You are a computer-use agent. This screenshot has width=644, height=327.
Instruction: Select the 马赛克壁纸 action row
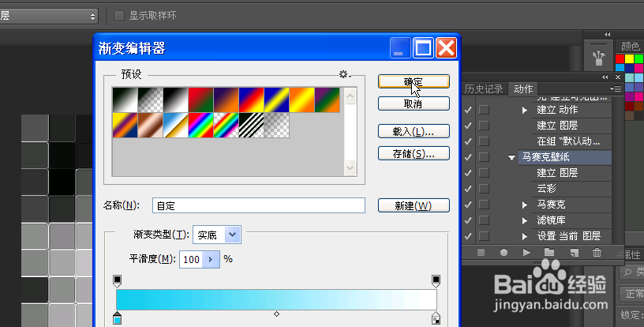tap(565, 157)
